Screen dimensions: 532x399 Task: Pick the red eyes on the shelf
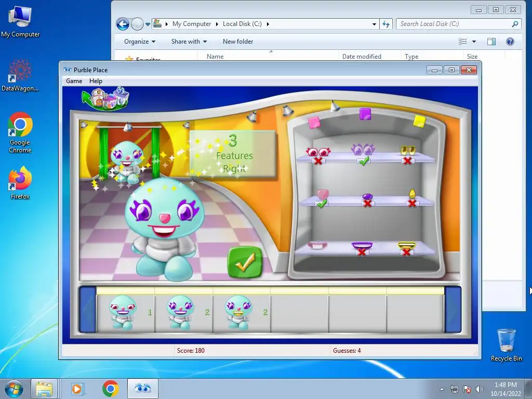(x=318, y=151)
